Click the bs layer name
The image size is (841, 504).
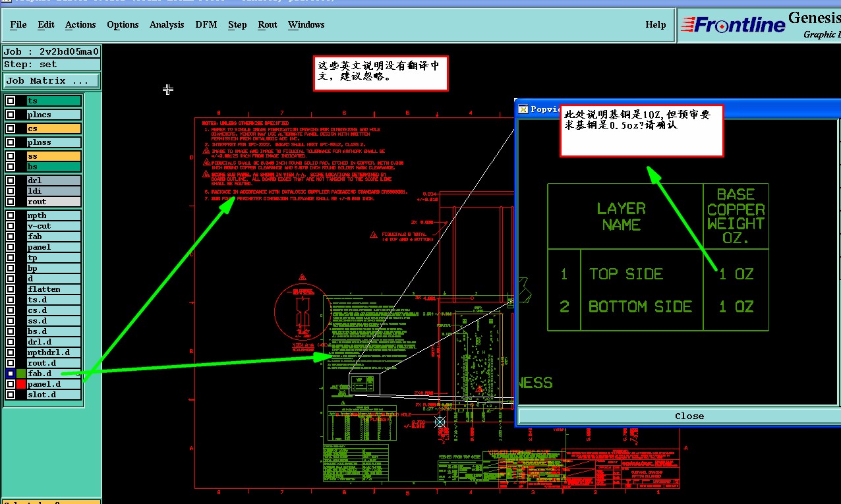[54, 167]
